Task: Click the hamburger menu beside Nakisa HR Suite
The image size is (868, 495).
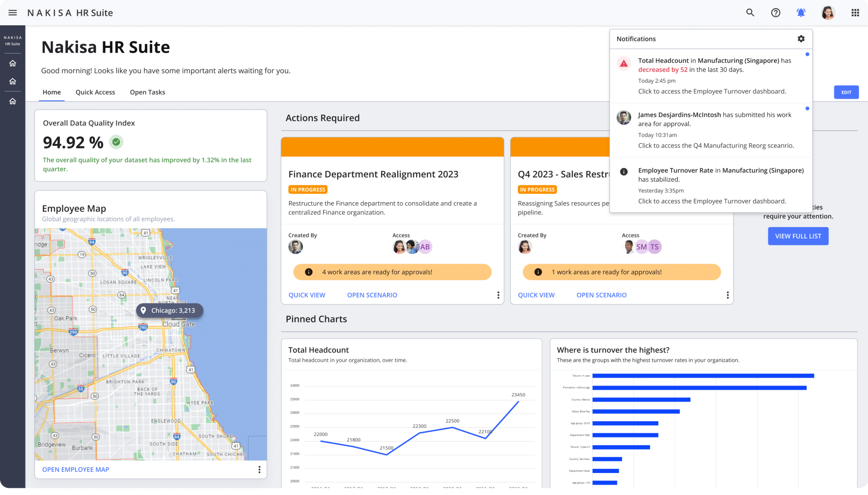Action: click(x=13, y=12)
